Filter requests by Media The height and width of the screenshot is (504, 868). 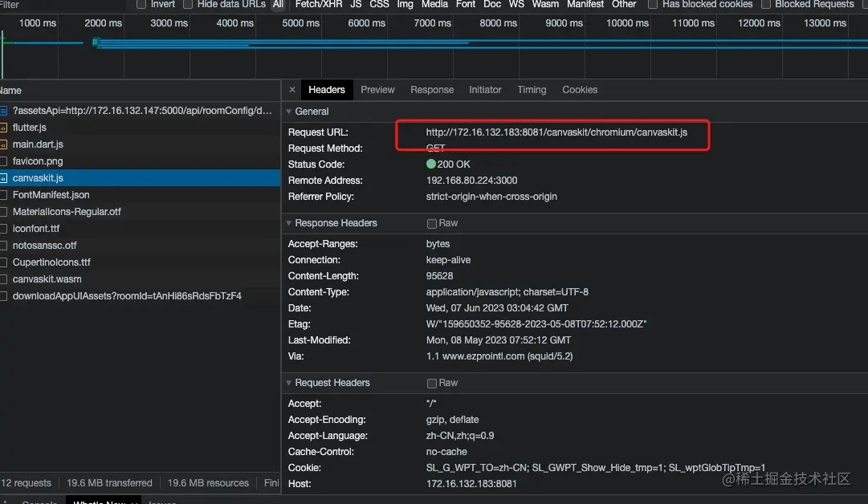tap(434, 5)
